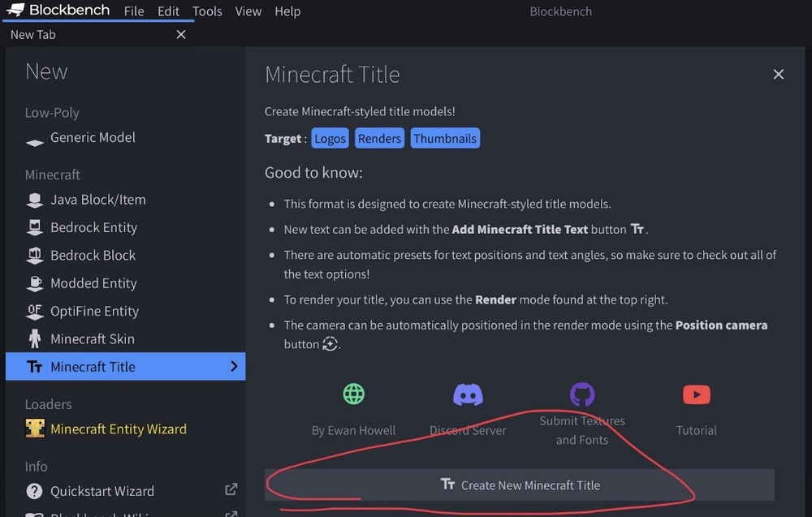Open the File menu

(x=134, y=11)
